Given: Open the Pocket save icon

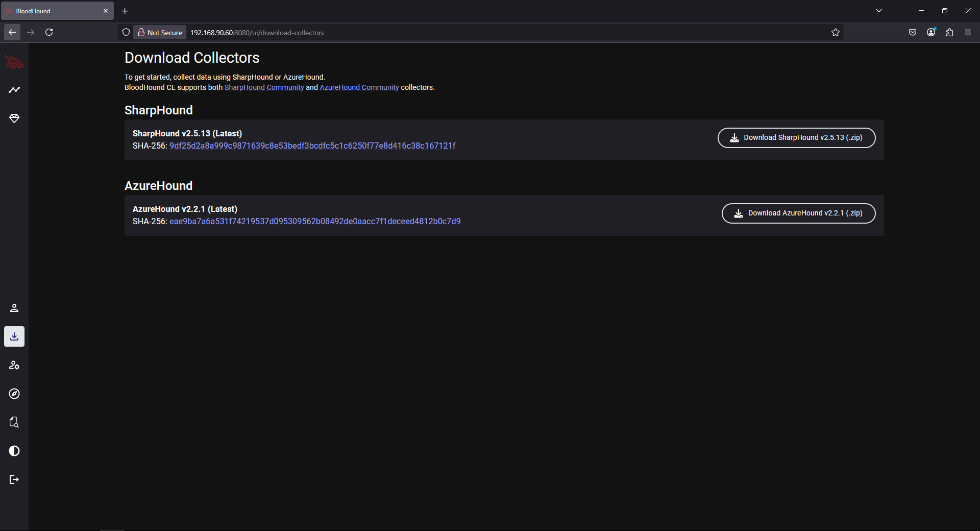Looking at the screenshot, I should pos(913,32).
